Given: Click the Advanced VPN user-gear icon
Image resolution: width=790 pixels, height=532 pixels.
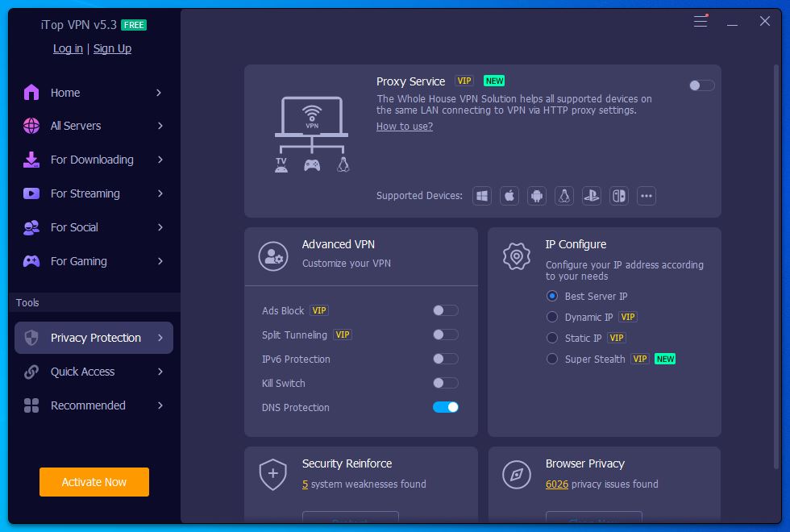Looking at the screenshot, I should (273, 256).
